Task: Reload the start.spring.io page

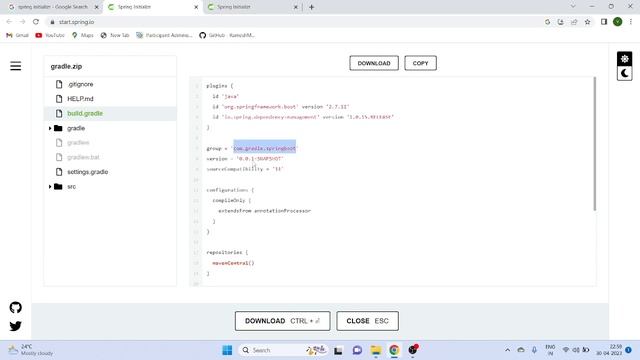Action: tap(36, 22)
